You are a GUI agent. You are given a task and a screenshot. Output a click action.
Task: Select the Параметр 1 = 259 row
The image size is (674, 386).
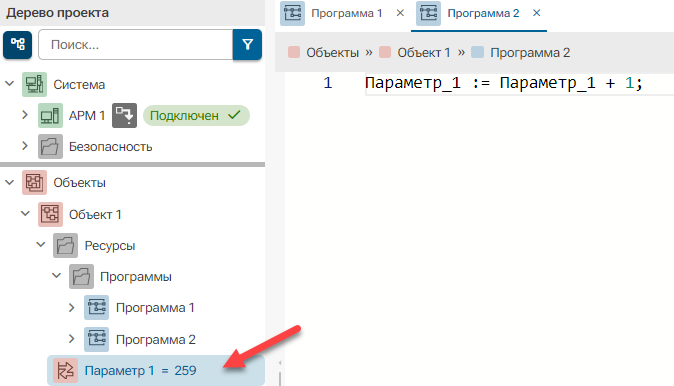tap(156, 371)
